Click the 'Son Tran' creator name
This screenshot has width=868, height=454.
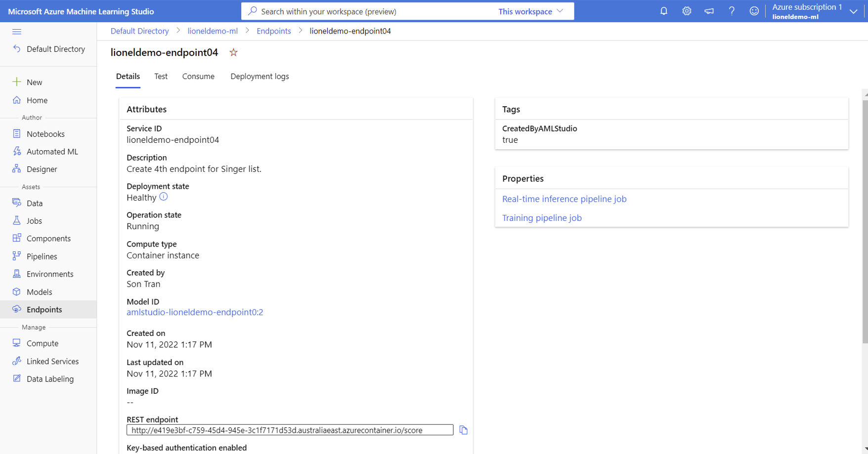143,284
